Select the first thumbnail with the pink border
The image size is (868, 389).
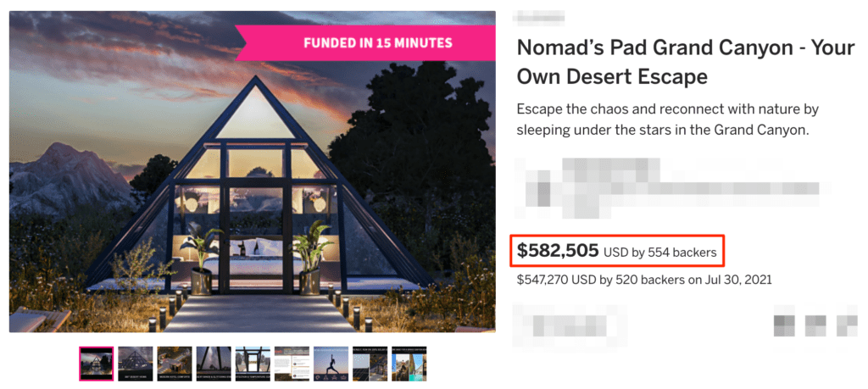97,364
